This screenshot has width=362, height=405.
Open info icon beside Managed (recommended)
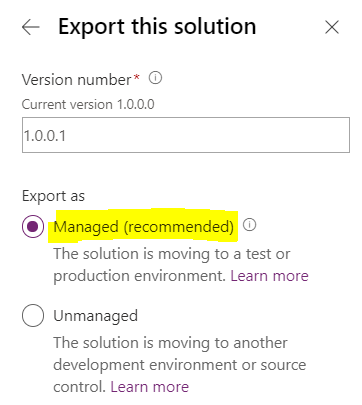click(x=249, y=225)
